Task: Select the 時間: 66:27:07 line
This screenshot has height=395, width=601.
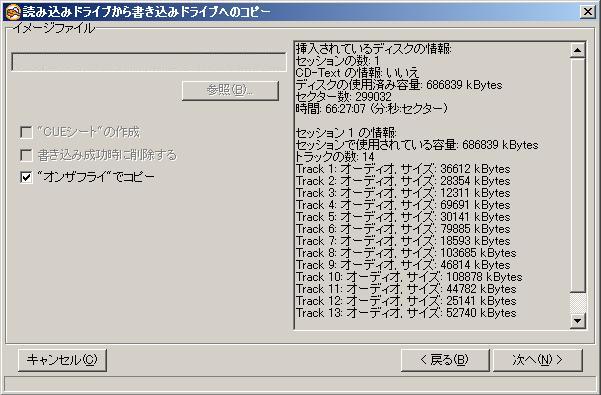Action: (x=371, y=109)
